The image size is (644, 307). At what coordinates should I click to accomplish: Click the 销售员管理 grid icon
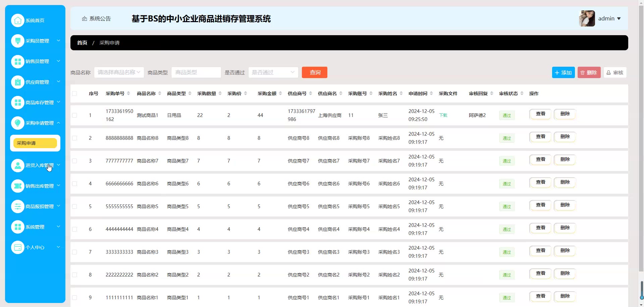[x=18, y=61]
